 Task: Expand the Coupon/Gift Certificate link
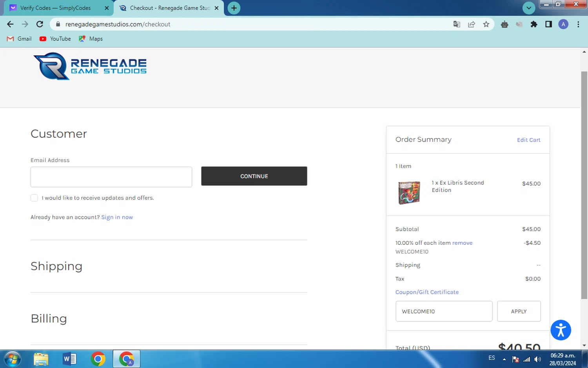point(427,292)
